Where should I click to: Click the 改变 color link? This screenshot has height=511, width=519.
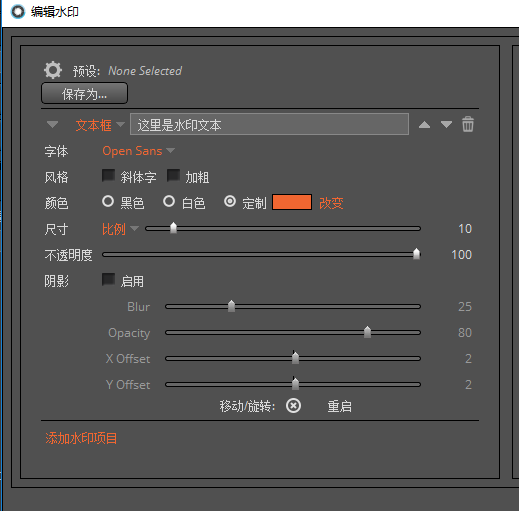point(331,203)
